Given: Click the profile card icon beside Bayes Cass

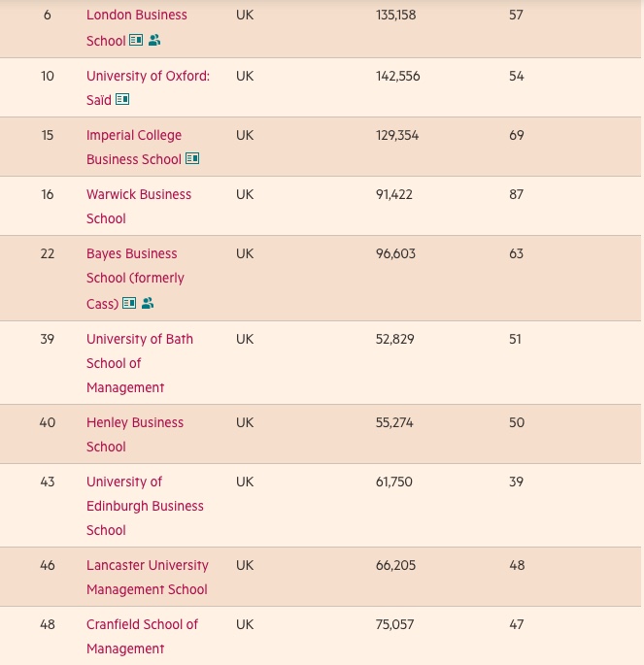Looking at the screenshot, I should pyautogui.click(x=129, y=303).
